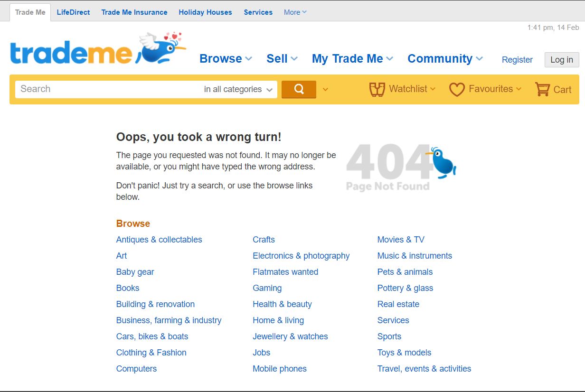Open the Flatmates wanted link
The width and height of the screenshot is (585, 392).
tap(285, 272)
